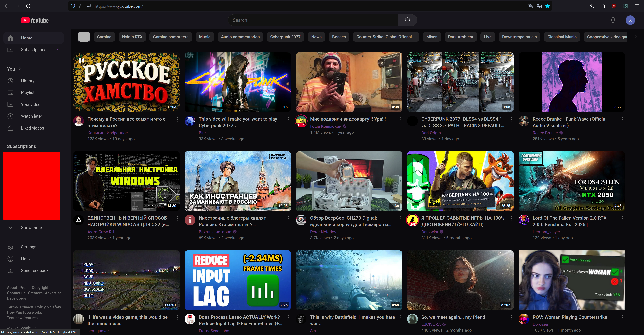Open History in sidebar

pyautogui.click(x=34, y=81)
